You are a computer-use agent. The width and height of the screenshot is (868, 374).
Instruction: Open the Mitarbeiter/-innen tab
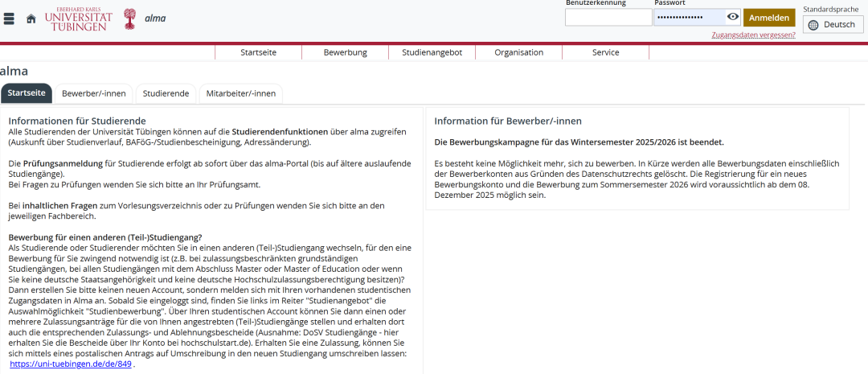[x=240, y=93]
